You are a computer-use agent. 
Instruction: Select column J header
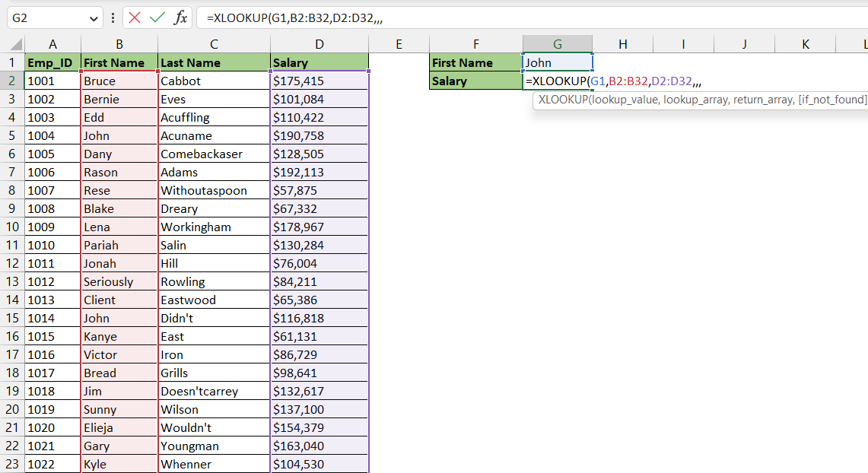[745, 44]
